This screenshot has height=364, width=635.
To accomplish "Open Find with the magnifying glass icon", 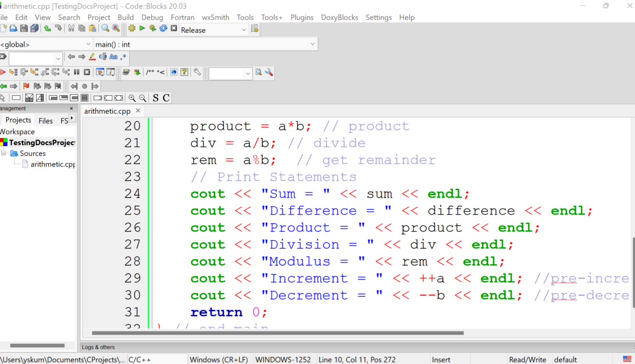I will [104, 29].
